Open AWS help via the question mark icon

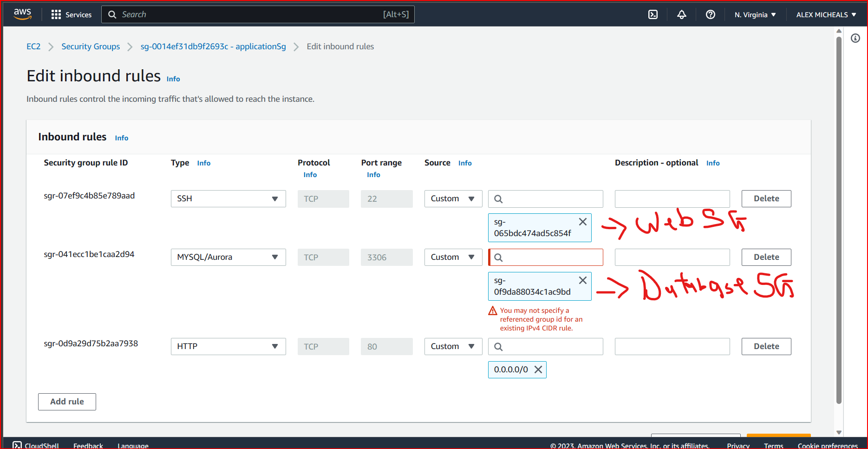click(x=710, y=14)
